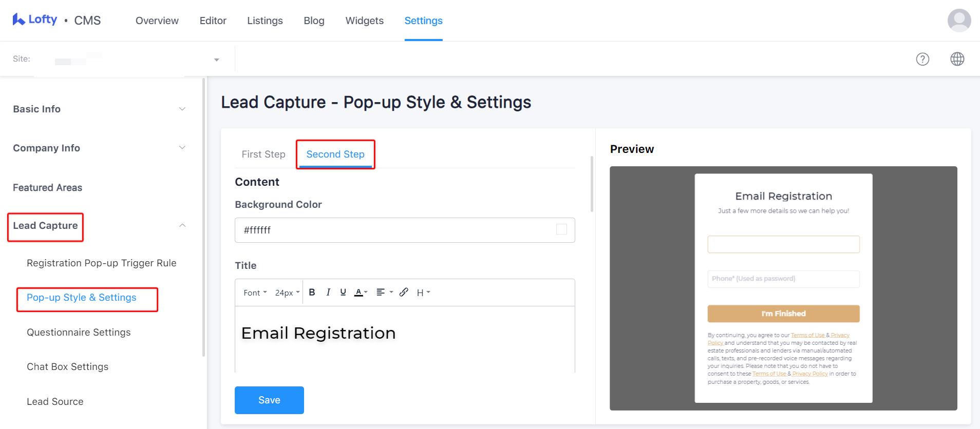The image size is (980, 429).
Task: Switch to the First Step tab
Action: 263,154
